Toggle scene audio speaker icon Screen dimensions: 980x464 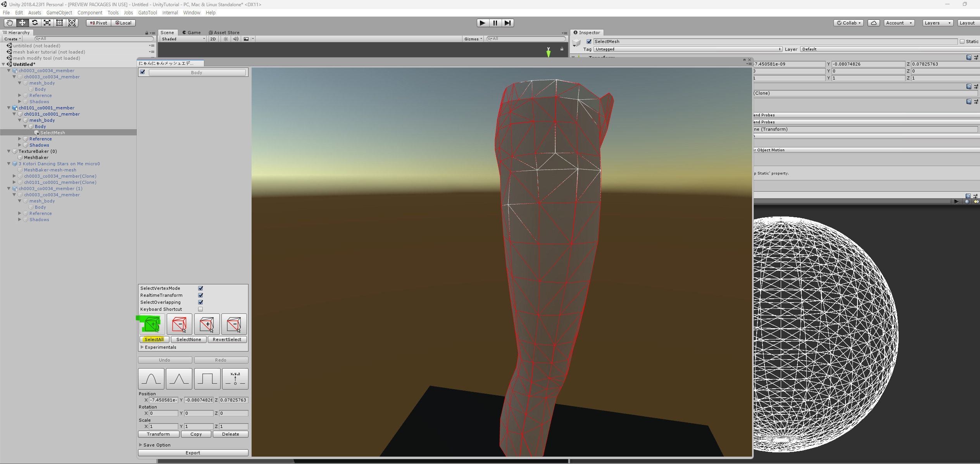point(236,39)
